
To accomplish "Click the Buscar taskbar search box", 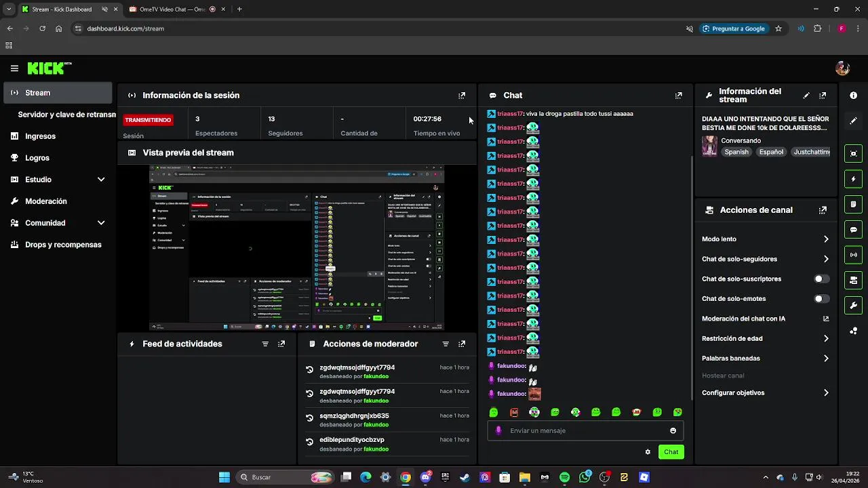I will [x=284, y=477].
